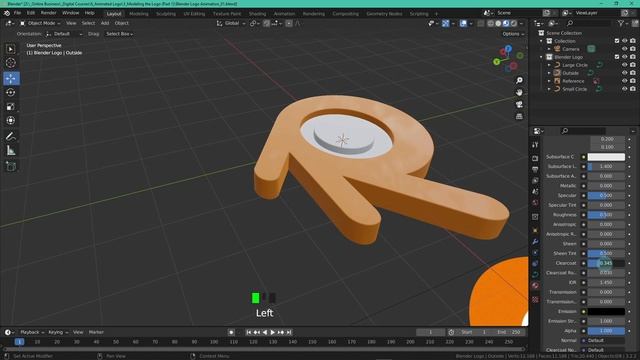
Task: Hide the Reference object in viewport
Action: click(624, 81)
